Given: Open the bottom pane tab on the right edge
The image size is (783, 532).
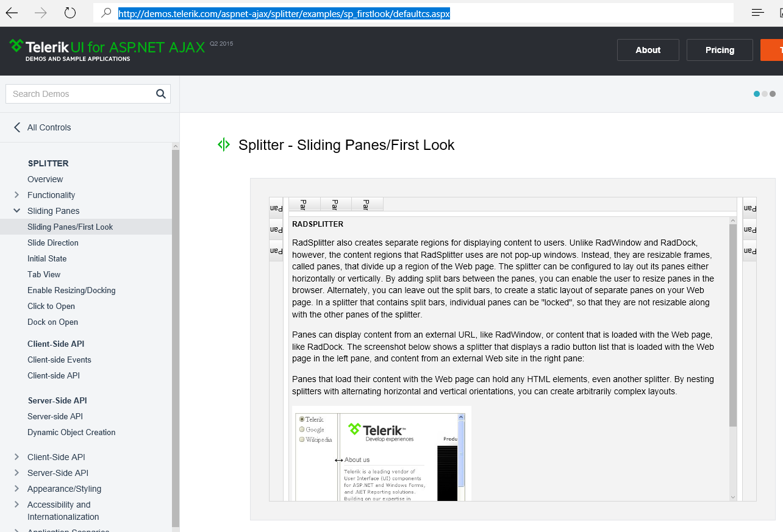Looking at the screenshot, I should click(749, 250).
